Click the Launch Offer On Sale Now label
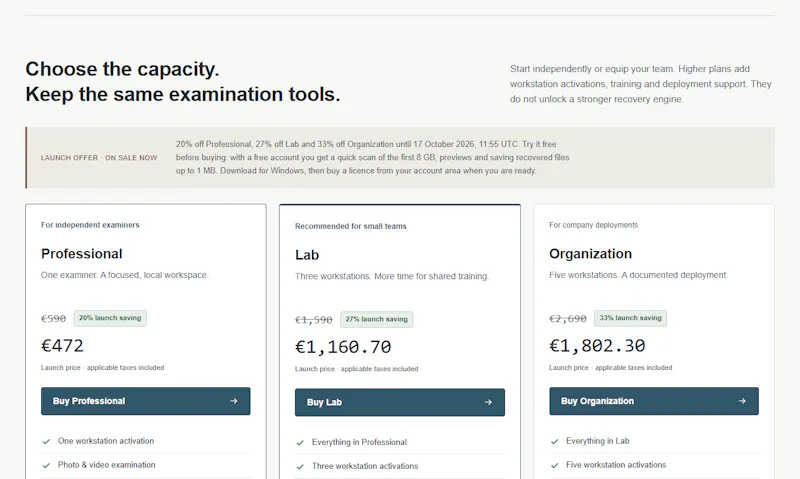The height and width of the screenshot is (479, 800). 99,158
